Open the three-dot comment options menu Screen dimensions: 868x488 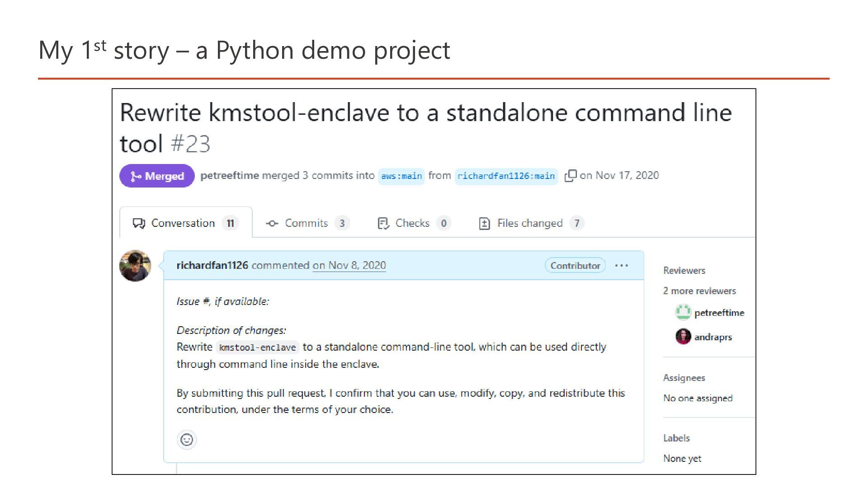point(622,266)
